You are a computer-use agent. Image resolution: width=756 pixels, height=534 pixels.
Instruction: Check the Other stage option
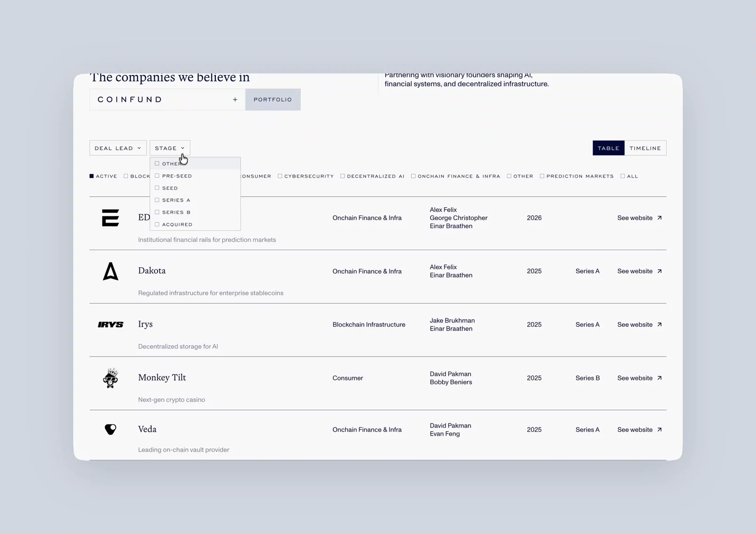(157, 163)
